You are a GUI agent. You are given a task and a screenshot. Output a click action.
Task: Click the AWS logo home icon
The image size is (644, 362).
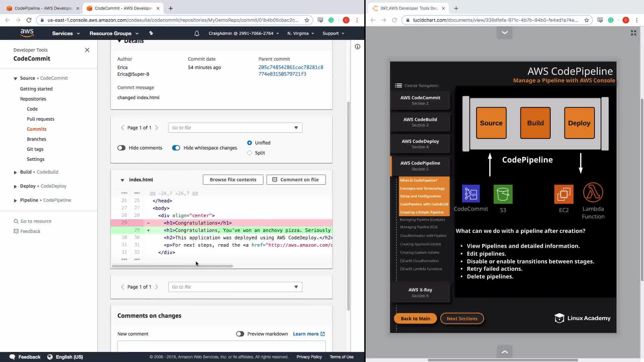[27, 33]
